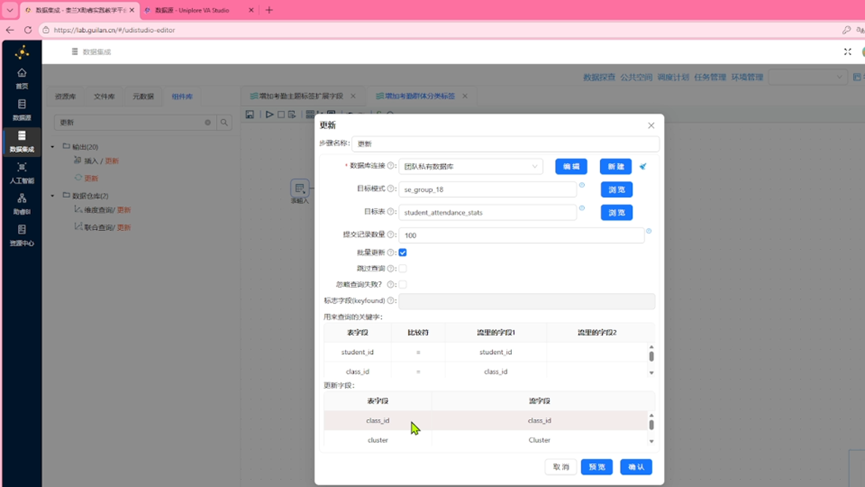Open browser tab list chevron

click(x=10, y=10)
